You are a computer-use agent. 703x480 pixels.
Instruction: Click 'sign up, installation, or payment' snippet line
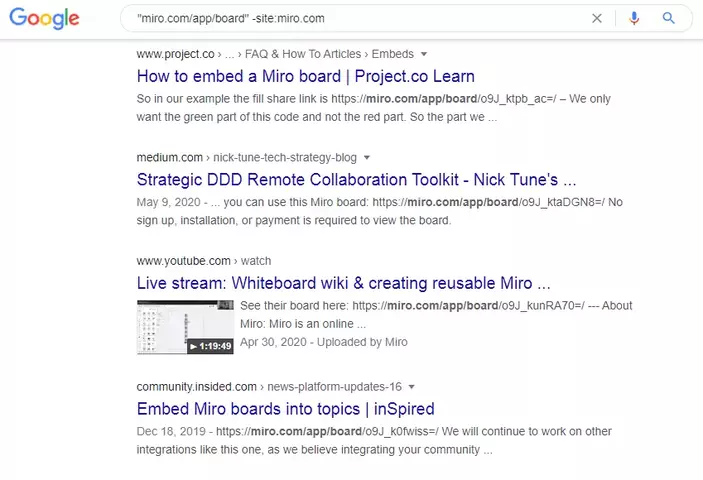click(x=294, y=221)
